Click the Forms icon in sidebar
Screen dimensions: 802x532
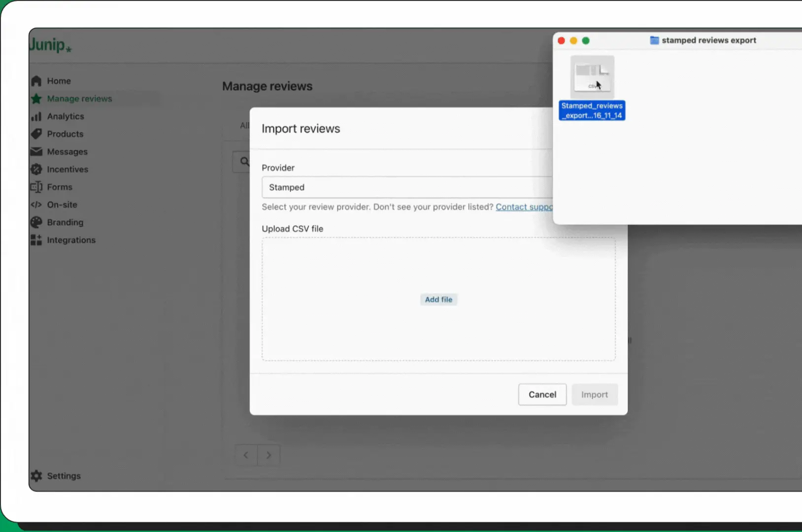36,187
